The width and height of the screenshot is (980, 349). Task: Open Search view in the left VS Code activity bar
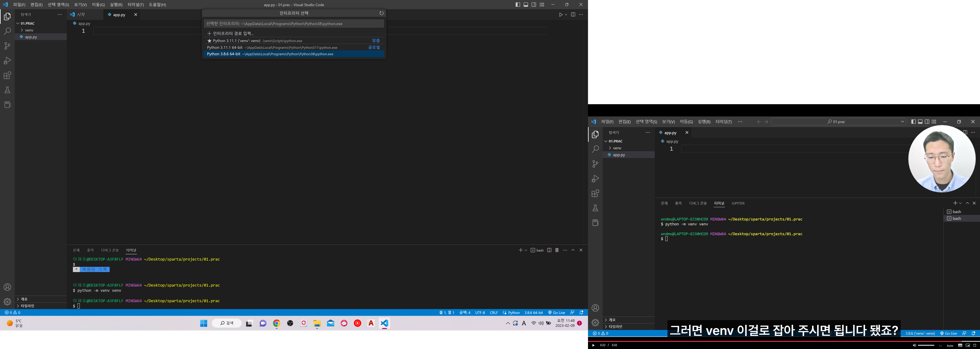(7, 31)
